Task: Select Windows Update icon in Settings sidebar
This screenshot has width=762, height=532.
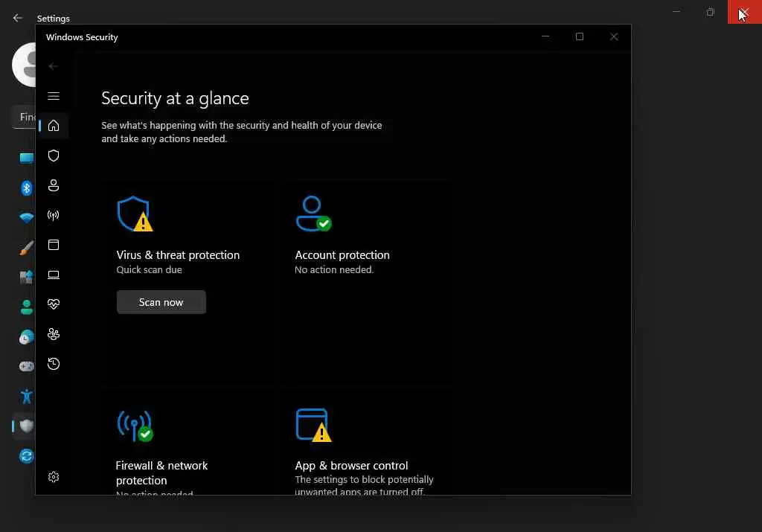Action: 27,455
